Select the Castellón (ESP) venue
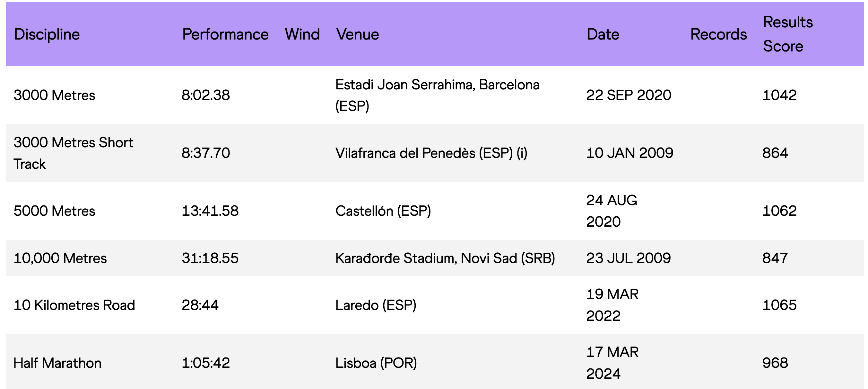 [x=383, y=211]
